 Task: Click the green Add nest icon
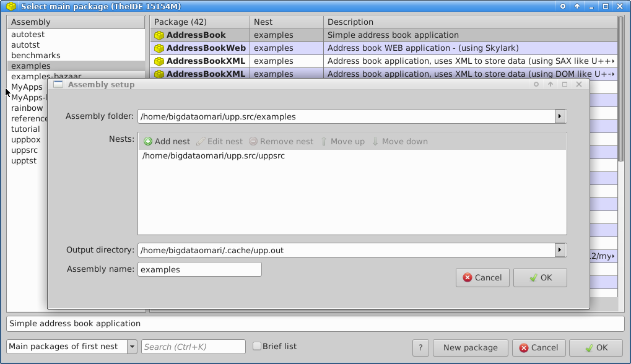pyautogui.click(x=148, y=141)
